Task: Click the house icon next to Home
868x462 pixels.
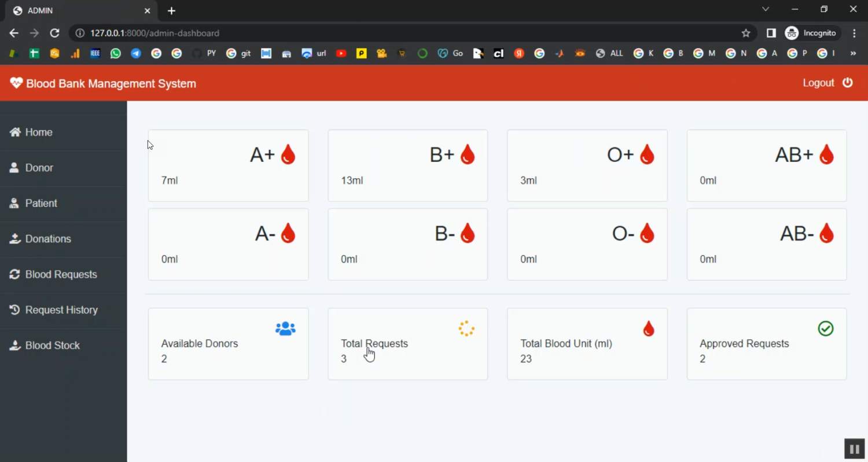Action: point(15,132)
